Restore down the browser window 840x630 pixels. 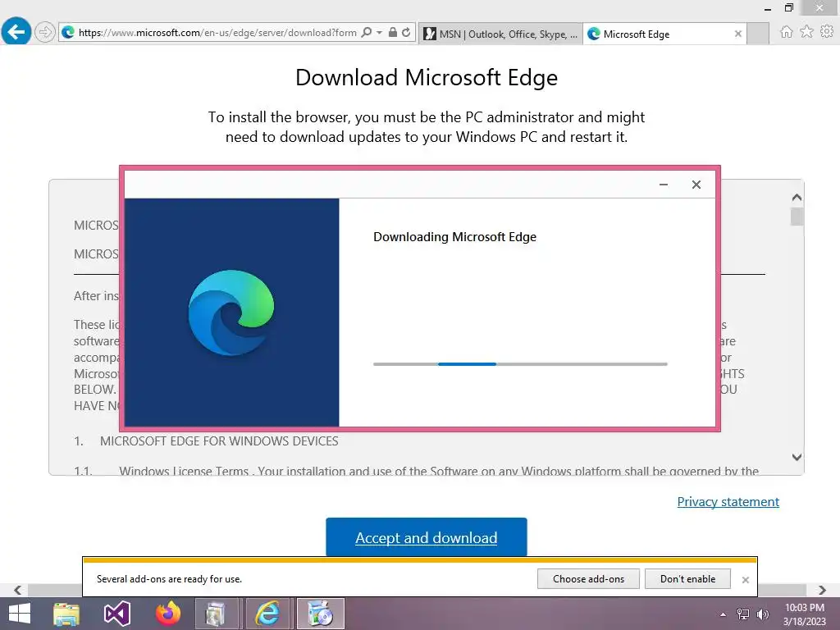pos(788,8)
